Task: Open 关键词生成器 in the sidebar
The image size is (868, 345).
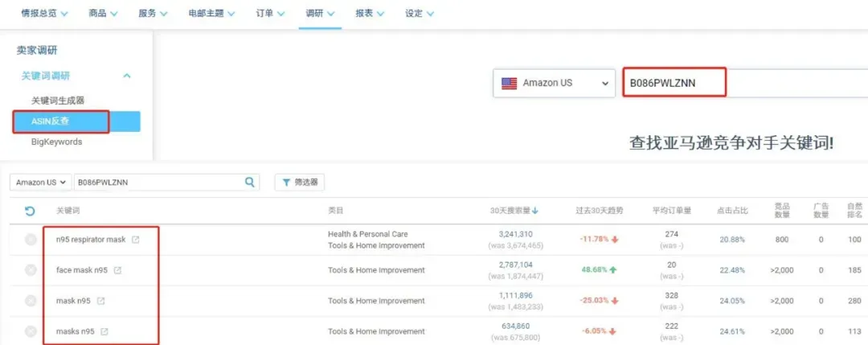Action: 58,101
